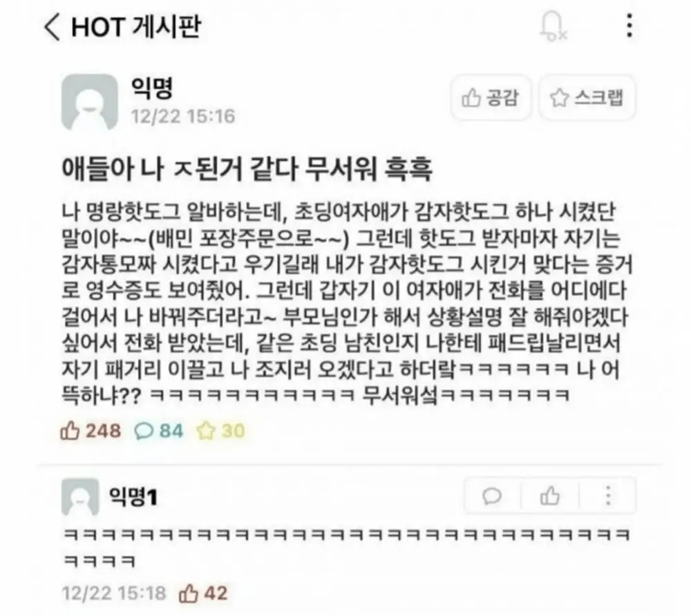Click the 익명1 commenter name
Image resolution: width=691 pixels, height=616 pixels.
tap(133, 497)
